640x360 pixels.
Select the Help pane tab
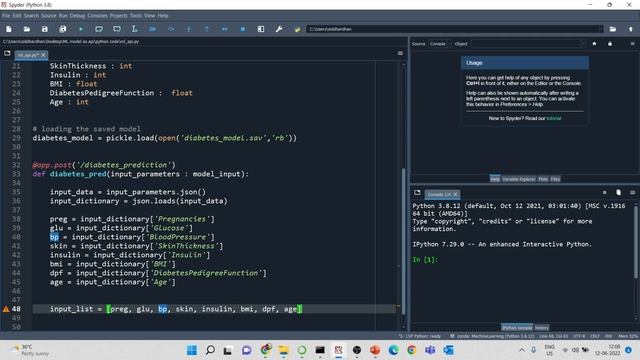point(495,179)
